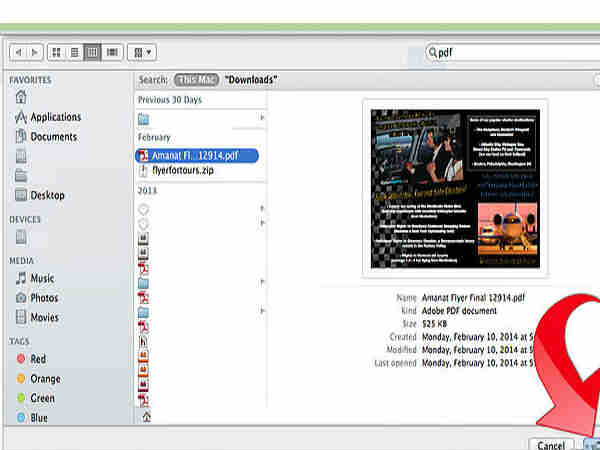Click the Back navigation arrow
The image size is (600, 450).
[x=18, y=51]
